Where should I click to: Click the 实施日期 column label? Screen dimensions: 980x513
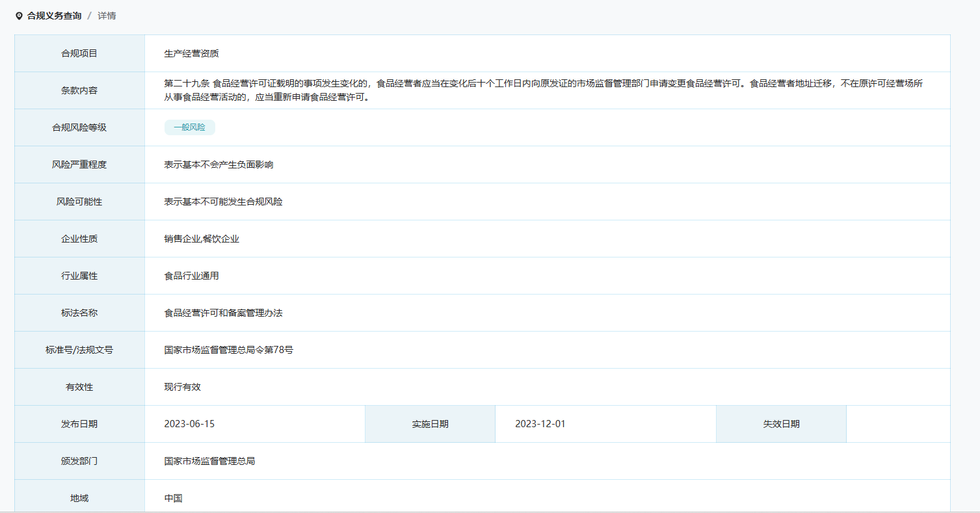430,424
